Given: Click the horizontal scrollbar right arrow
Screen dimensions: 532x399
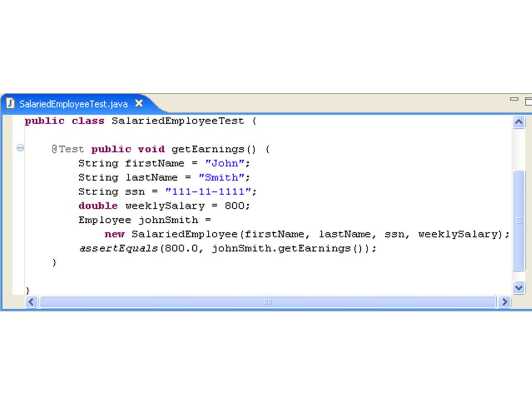Looking at the screenshot, I should (504, 301).
